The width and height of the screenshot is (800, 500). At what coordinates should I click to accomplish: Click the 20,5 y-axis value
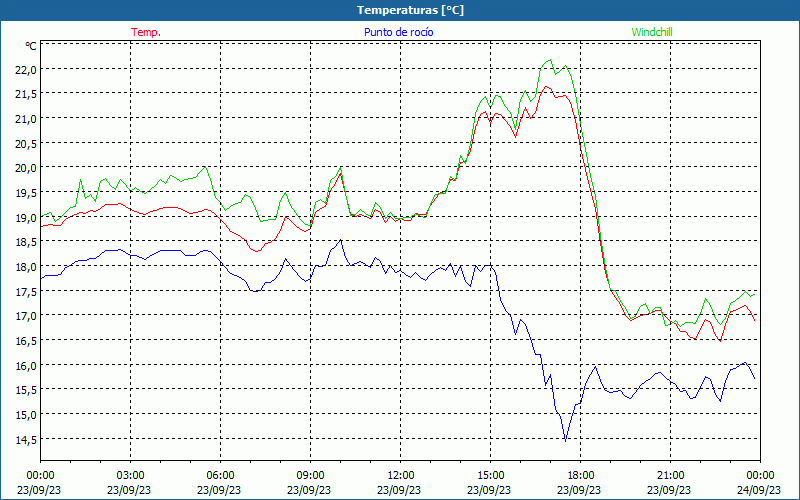pyautogui.click(x=26, y=144)
